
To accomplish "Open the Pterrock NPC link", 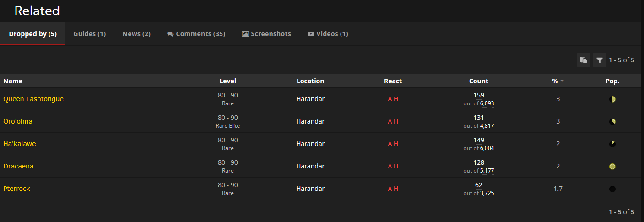I will point(16,189).
